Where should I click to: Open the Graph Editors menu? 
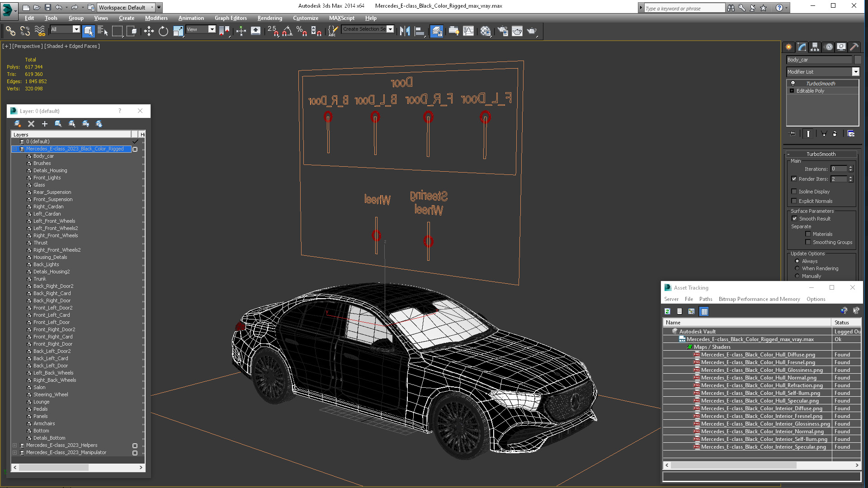[x=231, y=18]
